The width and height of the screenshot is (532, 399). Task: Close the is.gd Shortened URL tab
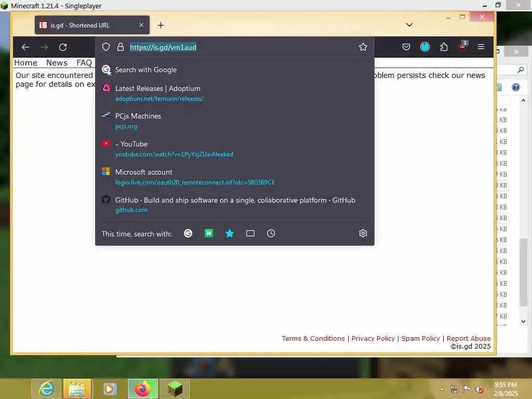click(x=141, y=25)
